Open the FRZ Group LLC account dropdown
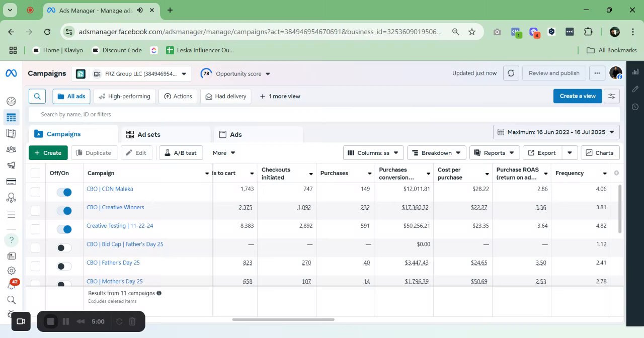This screenshot has height=338, width=644. (x=131, y=74)
